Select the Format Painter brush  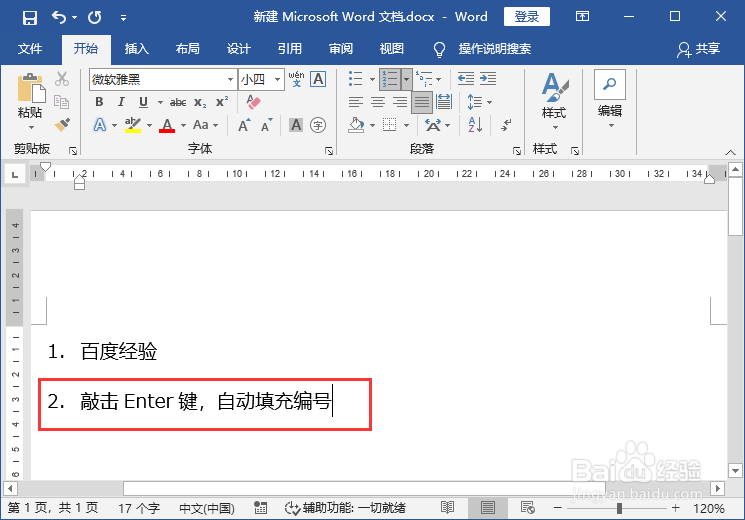[62, 125]
